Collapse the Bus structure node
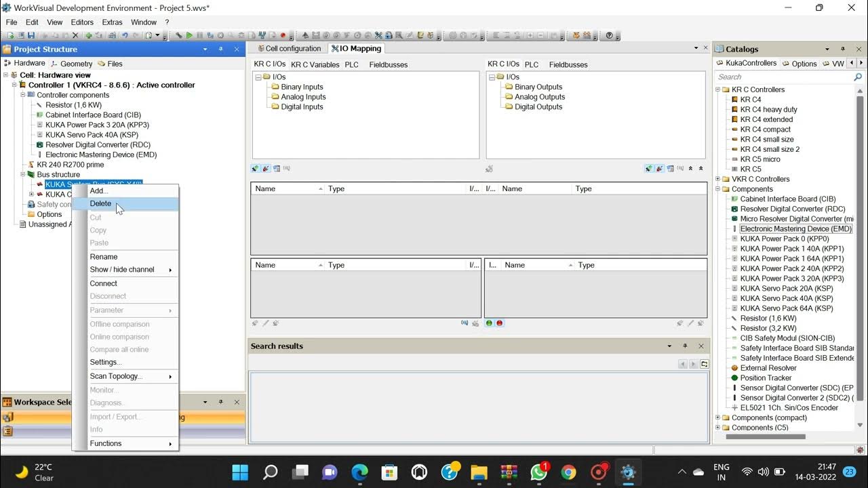The image size is (868, 488). point(22,174)
